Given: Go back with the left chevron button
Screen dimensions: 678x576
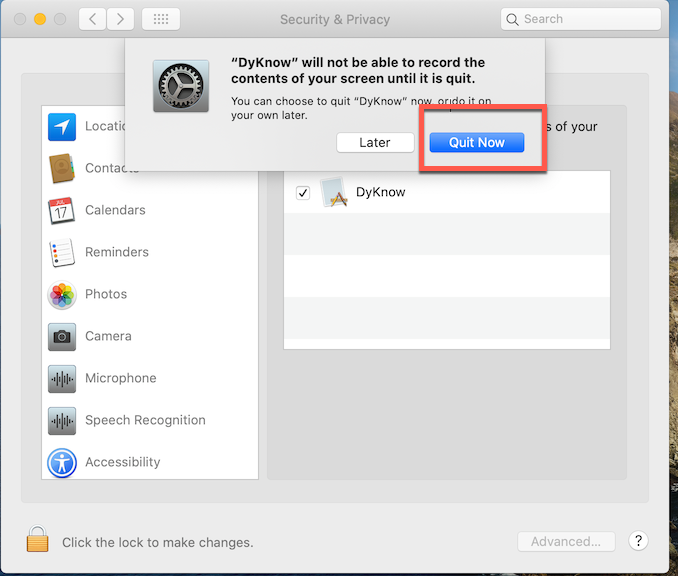Looking at the screenshot, I should [93, 19].
